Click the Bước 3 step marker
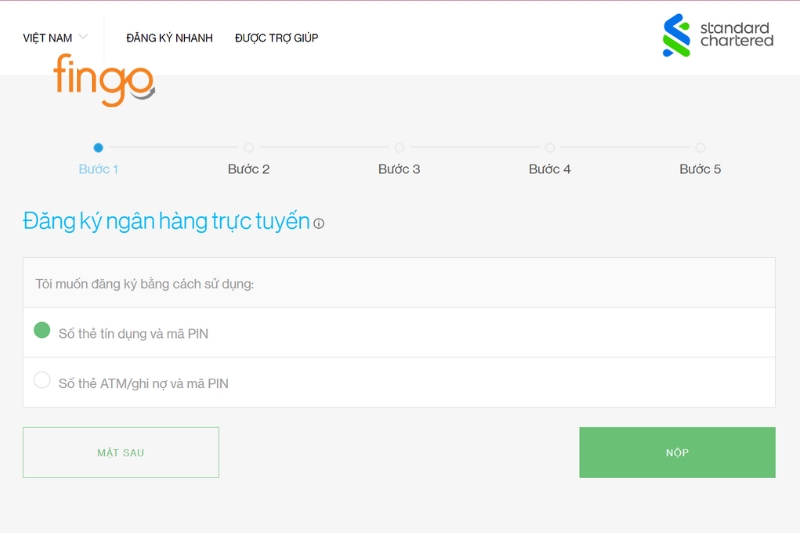Screen dimensions: 800x533 [x=399, y=148]
